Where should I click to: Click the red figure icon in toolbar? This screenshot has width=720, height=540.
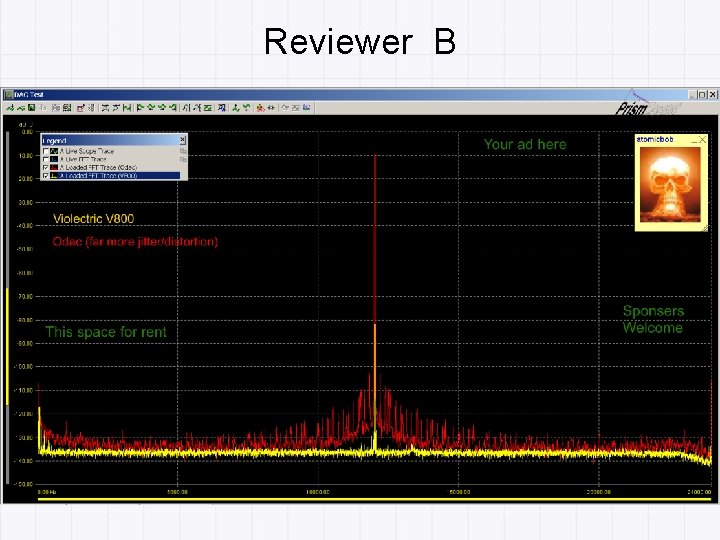point(260,108)
